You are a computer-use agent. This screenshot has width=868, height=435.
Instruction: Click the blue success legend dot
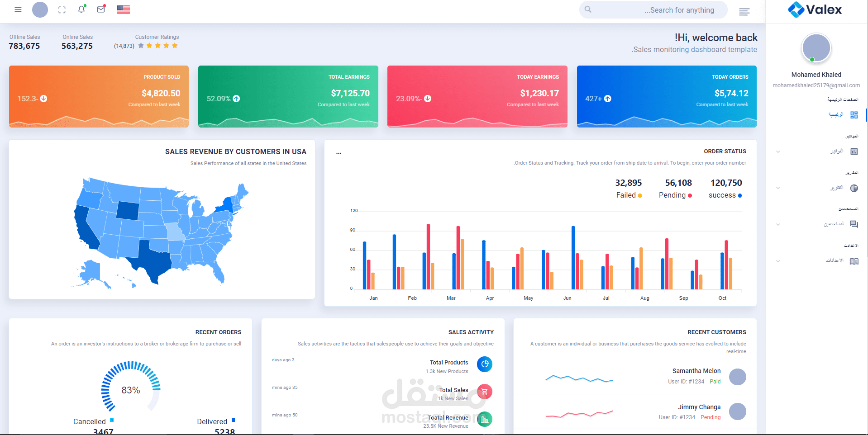[740, 195]
